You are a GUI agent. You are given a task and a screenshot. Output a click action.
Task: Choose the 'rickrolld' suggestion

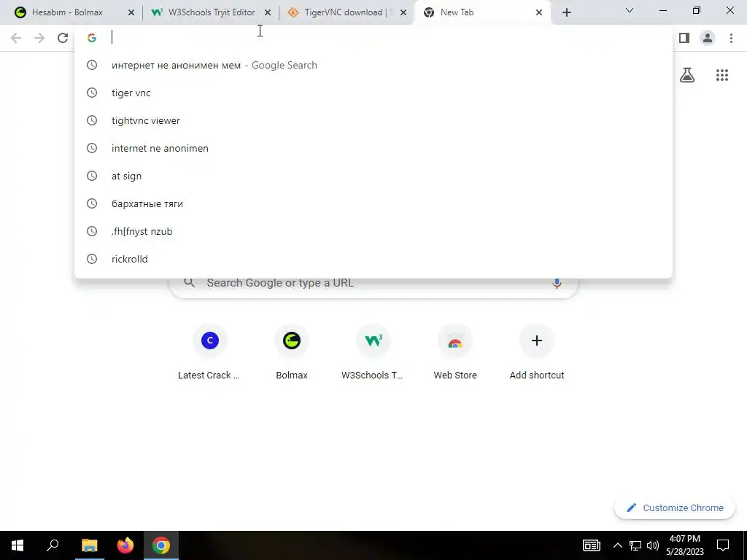(x=373, y=259)
